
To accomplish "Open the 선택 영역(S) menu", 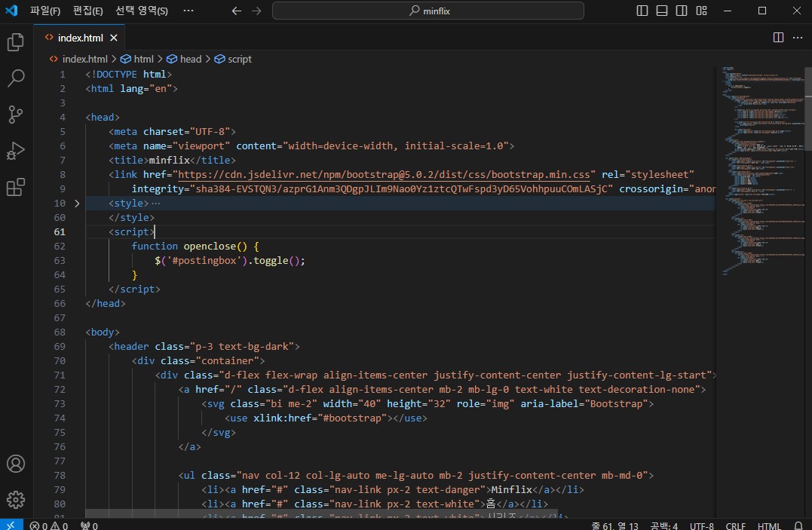I will [142, 11].
